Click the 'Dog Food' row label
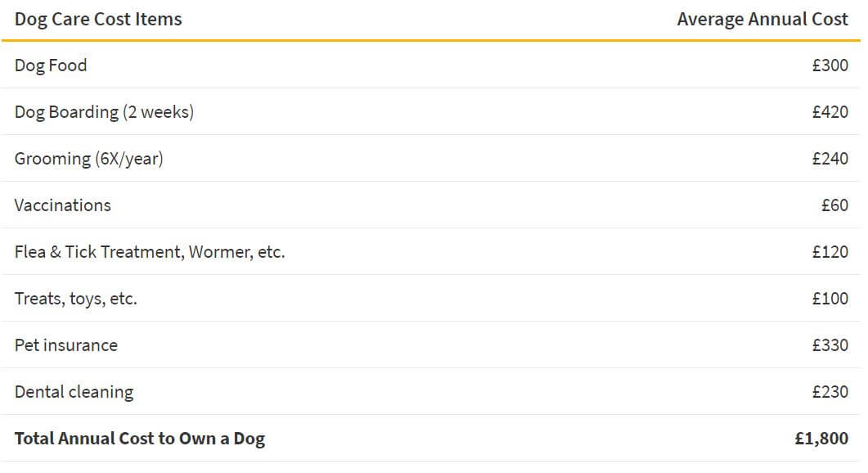This screenshot has height=473, width=868. tap(51, 66)
